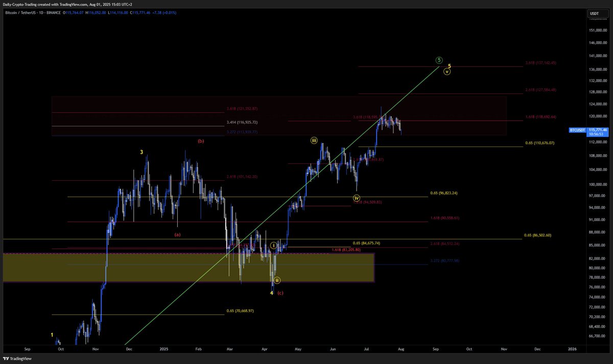Screen dimensions: 613x364
Task: Select the 2025 label on the time axis
Action: coord(163,349)
